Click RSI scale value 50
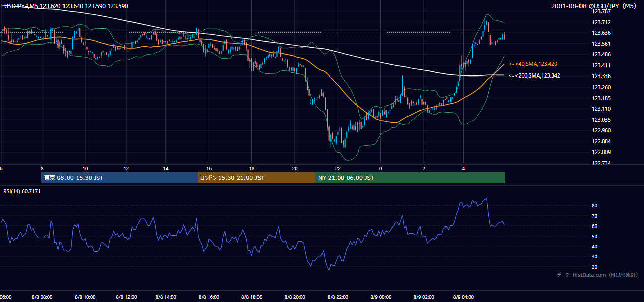This screenshot has width=644, height=302. tap(595, 236)
